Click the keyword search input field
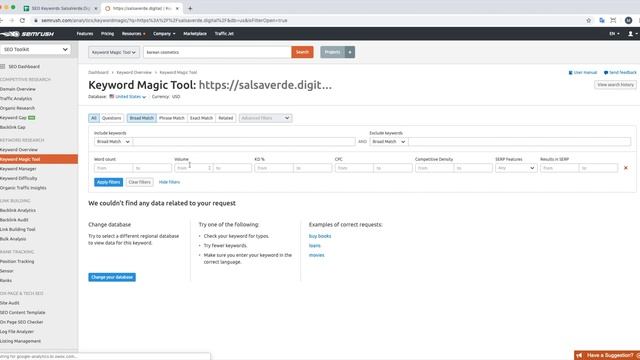 point(217,52)
